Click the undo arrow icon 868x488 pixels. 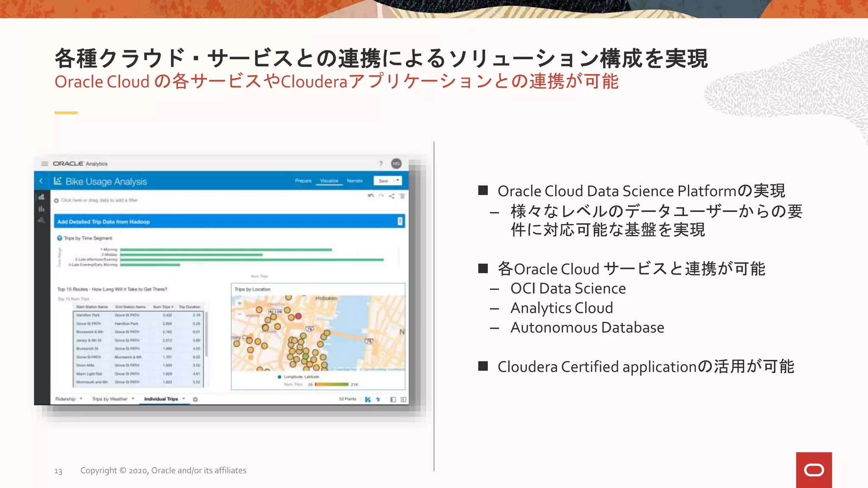pyautogui.click(x=371, y=196)
